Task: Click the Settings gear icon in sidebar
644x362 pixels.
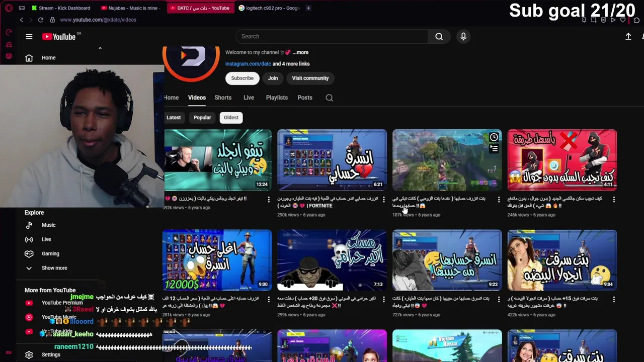Action: (x=29, y=355)
